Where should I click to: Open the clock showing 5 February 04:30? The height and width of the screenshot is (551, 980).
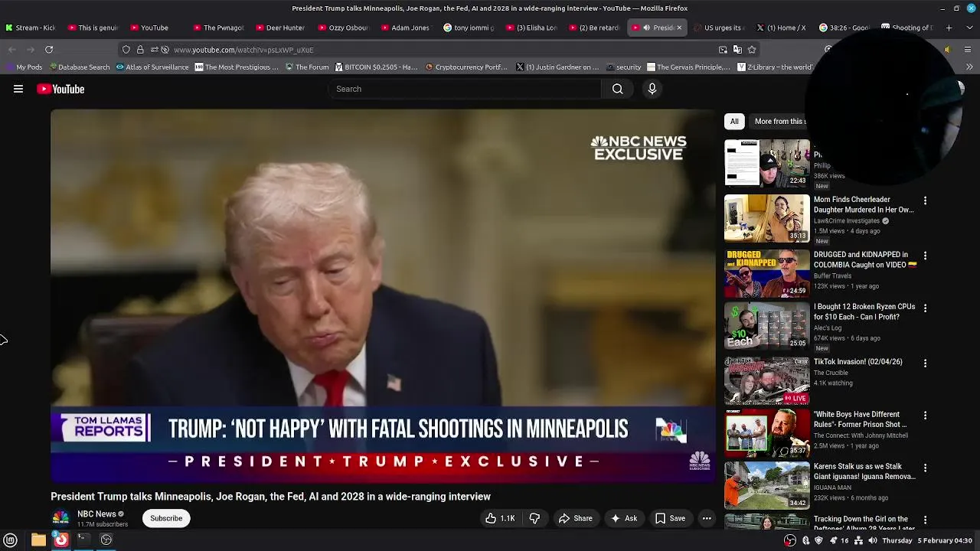pos(927,540)
